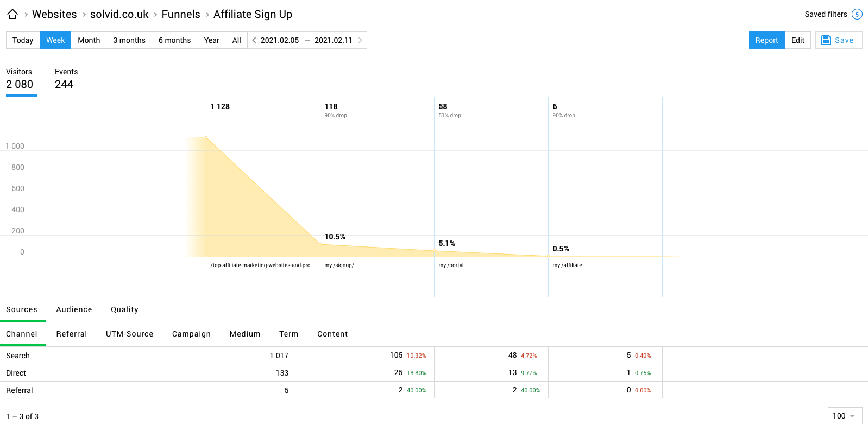Click the top-affiliate-marketing-websites funnel step label
The width and height of the screenshot is (868, 431).
pyautogui.click(x=262, y=265)
